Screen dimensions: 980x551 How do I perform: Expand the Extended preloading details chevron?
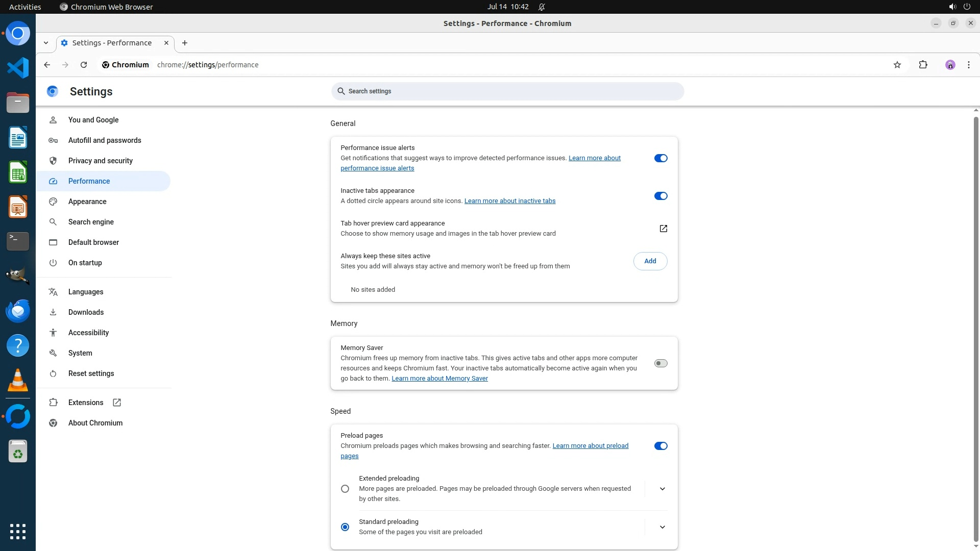[x=662, y=489]
